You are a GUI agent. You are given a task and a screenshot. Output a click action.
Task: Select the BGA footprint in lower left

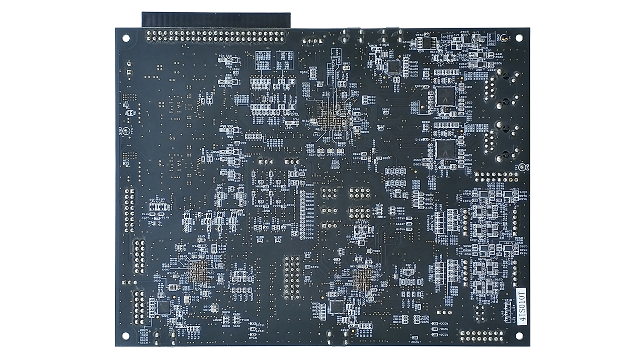click(x=199, y=271)
